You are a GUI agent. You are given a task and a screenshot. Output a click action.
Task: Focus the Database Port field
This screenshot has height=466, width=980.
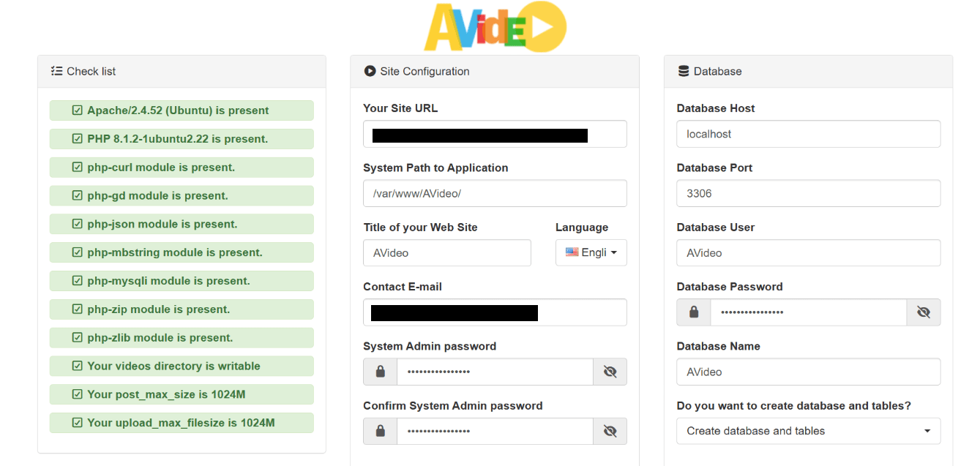pyautogui.click(x=808, y=194)
